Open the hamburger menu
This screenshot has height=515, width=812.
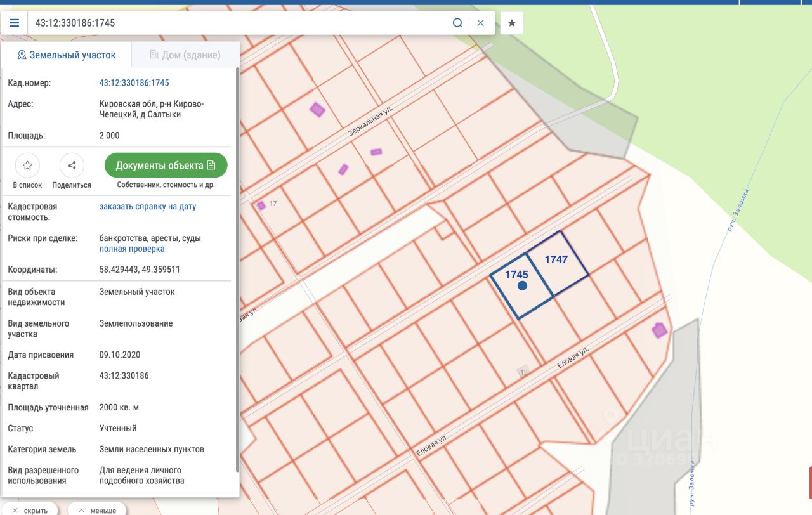coord(14,23)
